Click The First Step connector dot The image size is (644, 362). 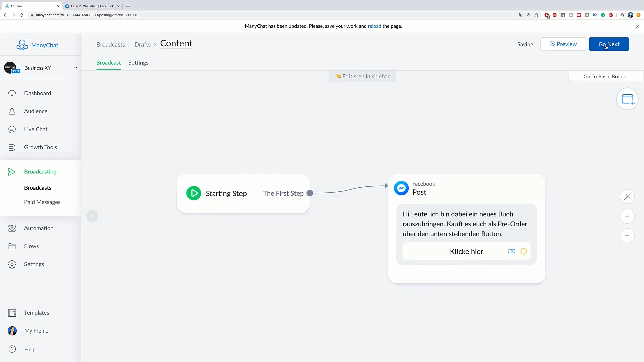point(310,193)
